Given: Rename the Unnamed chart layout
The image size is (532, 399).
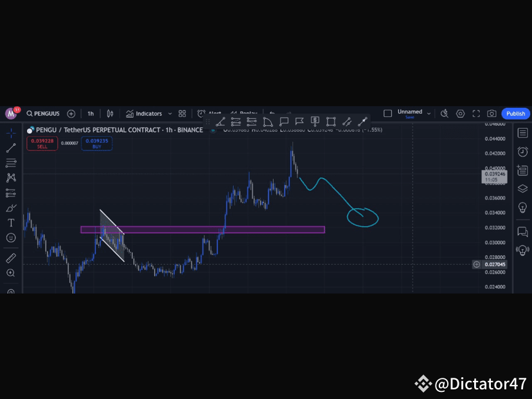Looking at the screenshot, I should 410,113.
